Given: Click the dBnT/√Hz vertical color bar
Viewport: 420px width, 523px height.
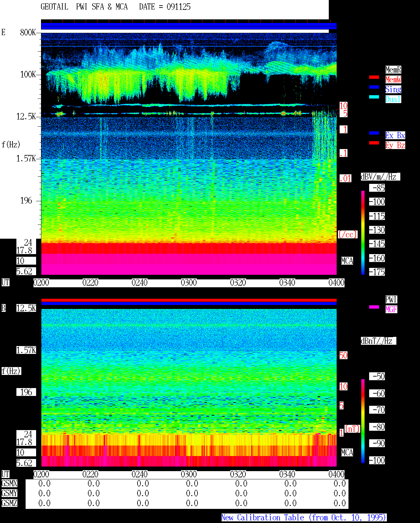Looking at the screenshot, I should point(363,421).
